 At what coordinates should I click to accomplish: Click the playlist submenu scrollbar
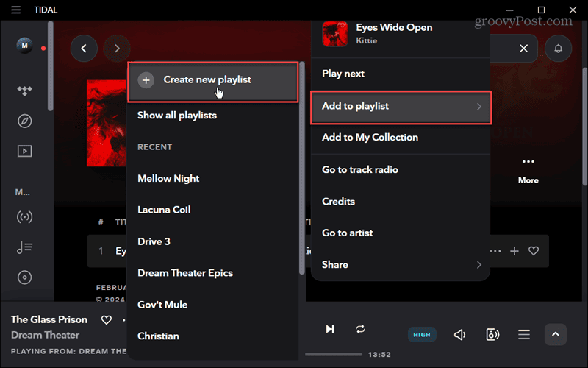[302, 169]
